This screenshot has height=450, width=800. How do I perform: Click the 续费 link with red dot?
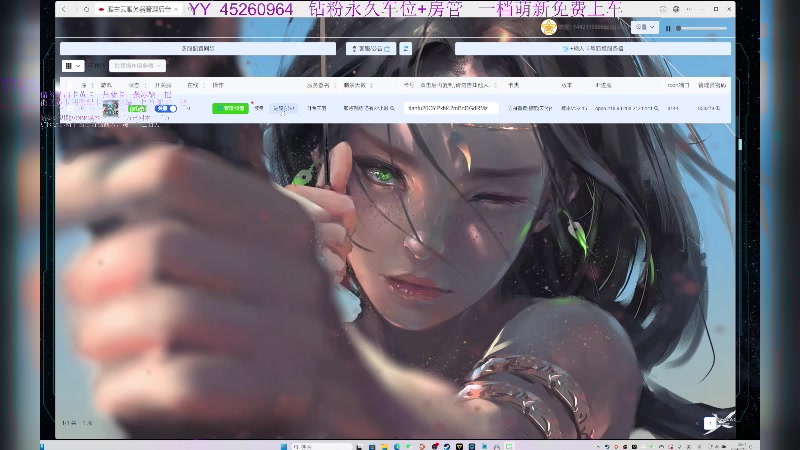click(259, 108)
